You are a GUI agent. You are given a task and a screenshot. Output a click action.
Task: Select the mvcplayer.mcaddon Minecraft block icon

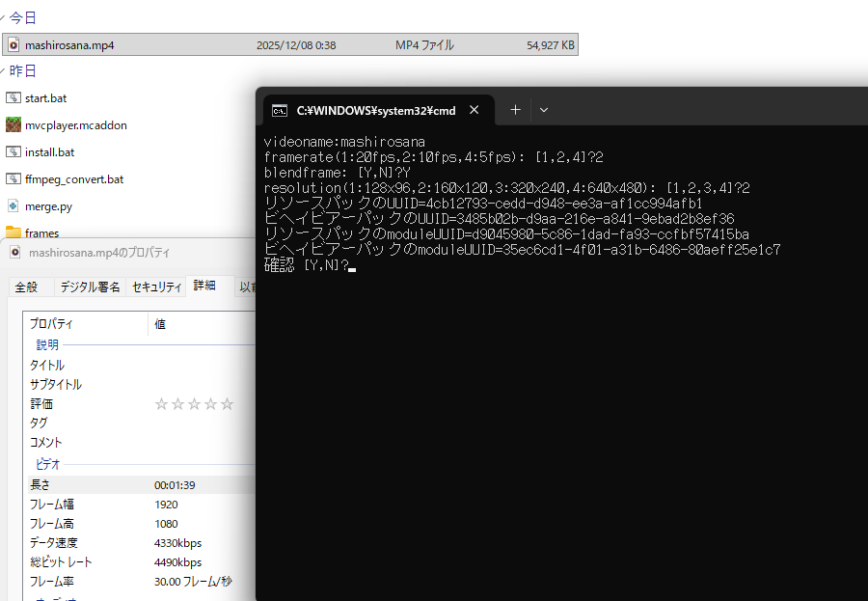[x=14, y=125]
